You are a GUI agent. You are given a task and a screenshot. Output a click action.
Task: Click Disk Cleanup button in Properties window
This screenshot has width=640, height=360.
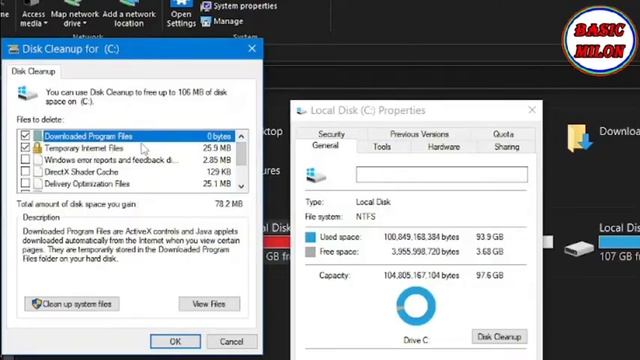[499, 337]
